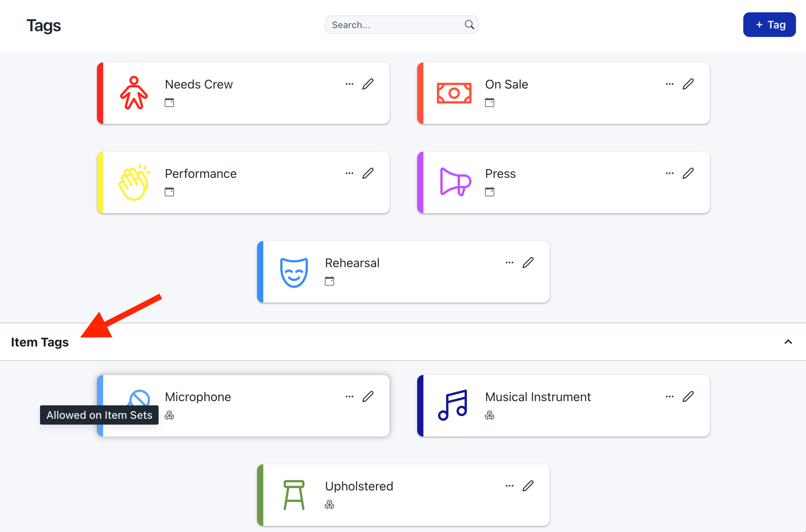Open Rehearsal ellipsis menu

(510, 263)
